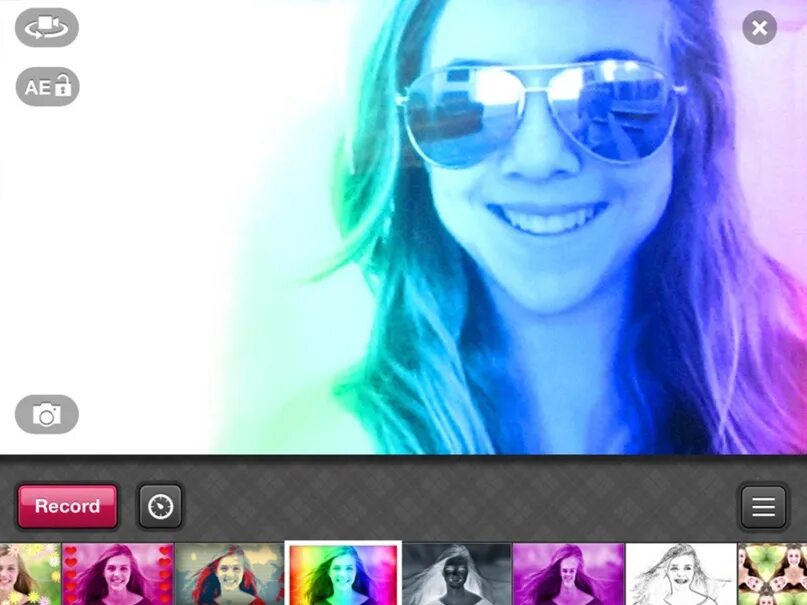Switch camera with the flip camera icon
This screenshot has height=605, width=807.
click(47, 28)
